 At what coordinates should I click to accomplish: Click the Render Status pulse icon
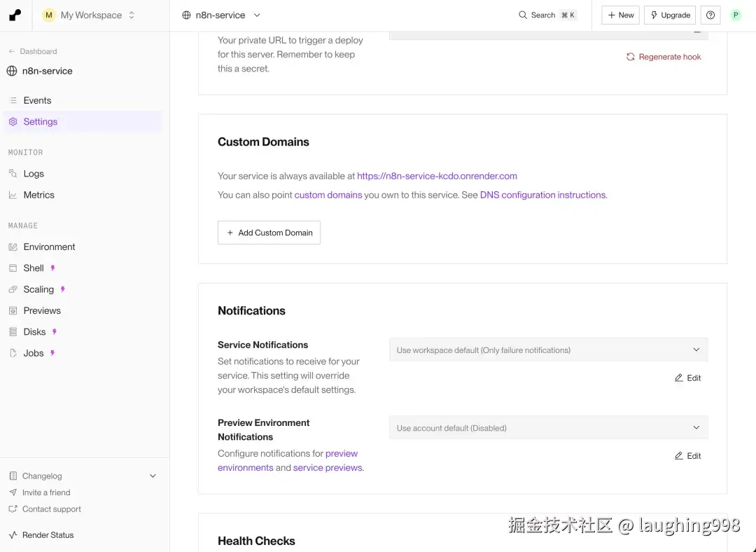click(x=13, y=535)
